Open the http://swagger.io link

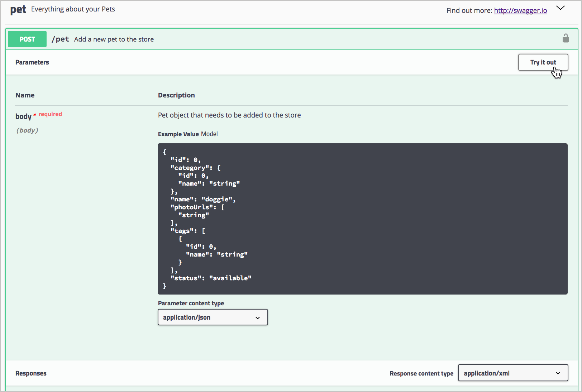tap(520, 10)
